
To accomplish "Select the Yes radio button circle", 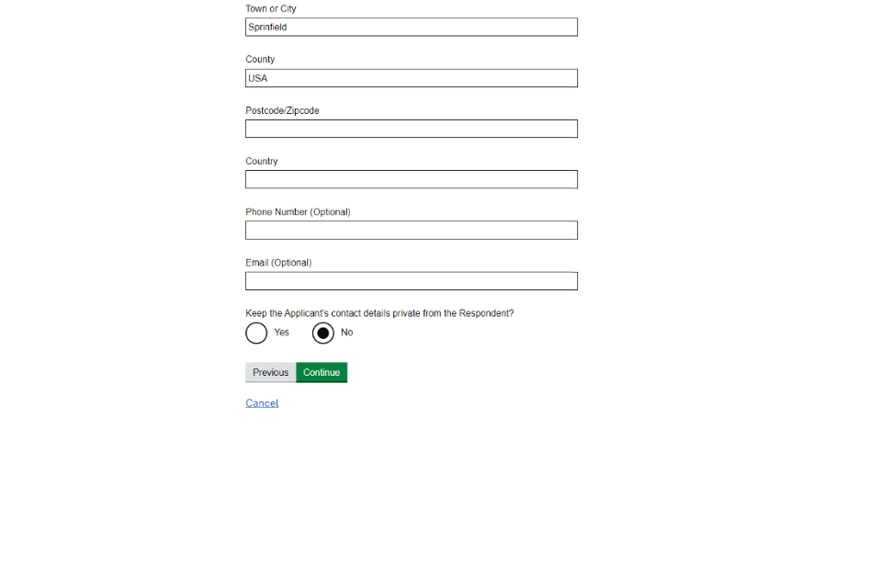I will pyautogui.click(x=256, y=333).
